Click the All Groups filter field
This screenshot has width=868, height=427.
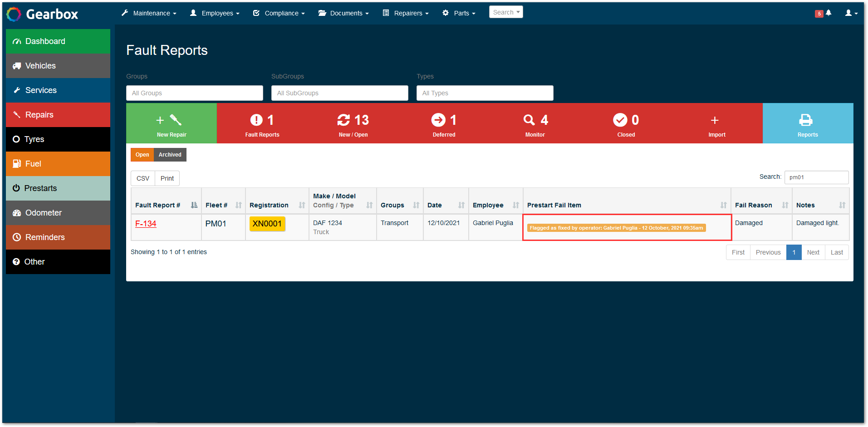pos(195,93)
